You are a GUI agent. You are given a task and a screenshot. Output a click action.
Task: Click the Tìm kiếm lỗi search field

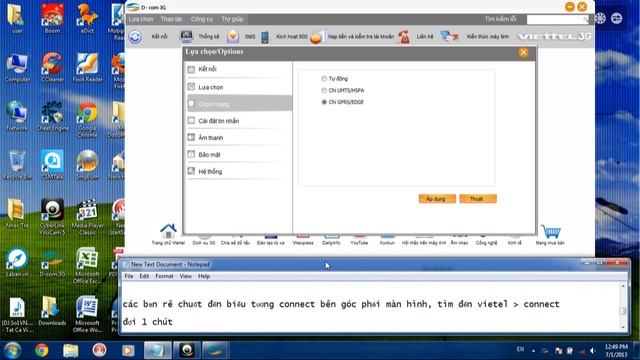click(558, 19)
